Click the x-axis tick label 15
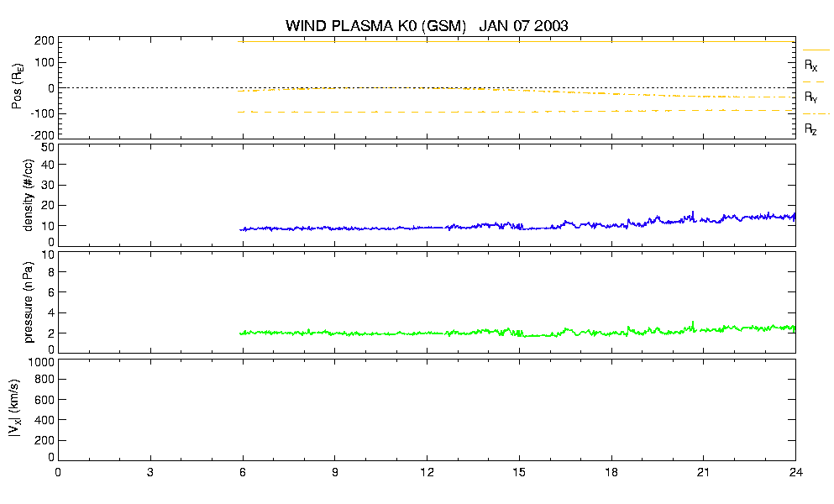This screenshot has width=834, height=504. tap(519, 473)
